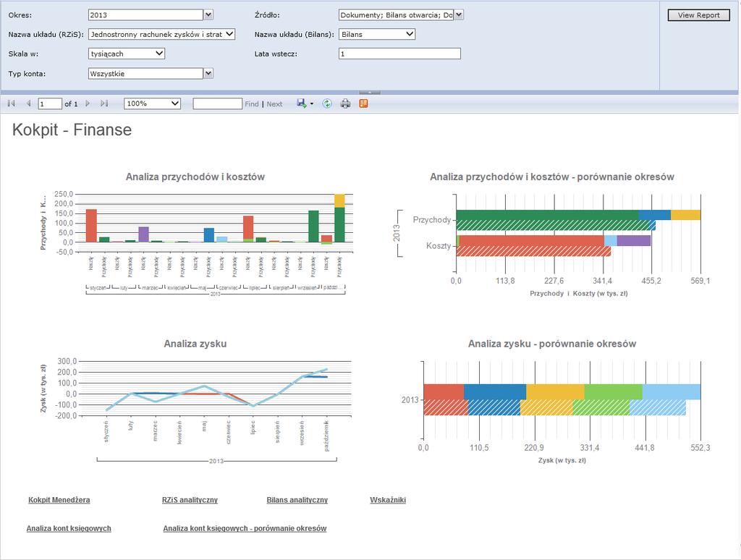The height and width of the screenshot is (560, 741).
Task: Refresh the report with the green arrows icon
Action: tap(327, 103)
